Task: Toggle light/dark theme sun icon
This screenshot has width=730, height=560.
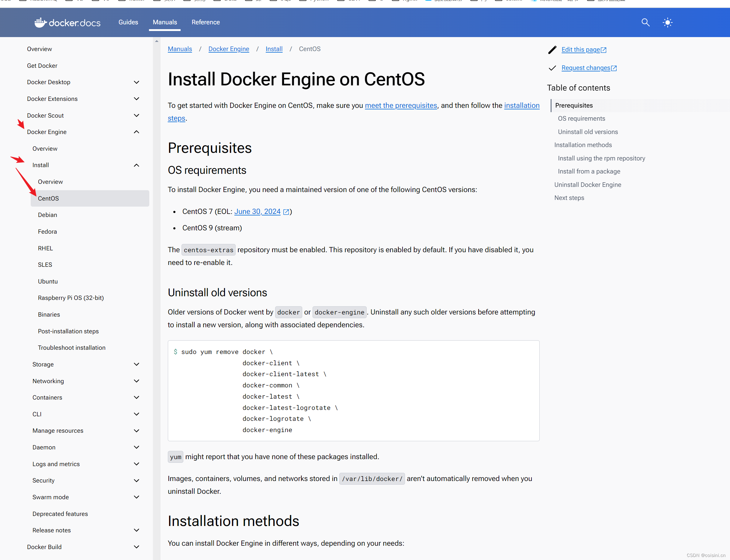Action: coord(667,22)
